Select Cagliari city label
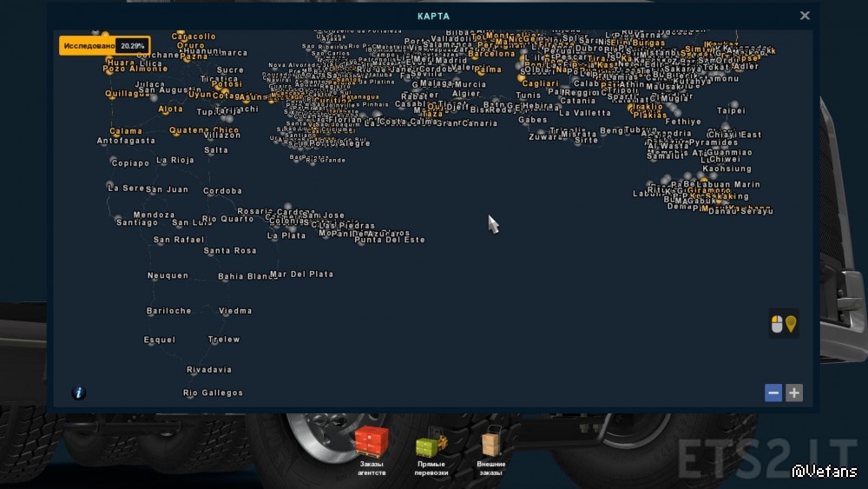Viewport: 868px width, 489px height. point(540,83)
